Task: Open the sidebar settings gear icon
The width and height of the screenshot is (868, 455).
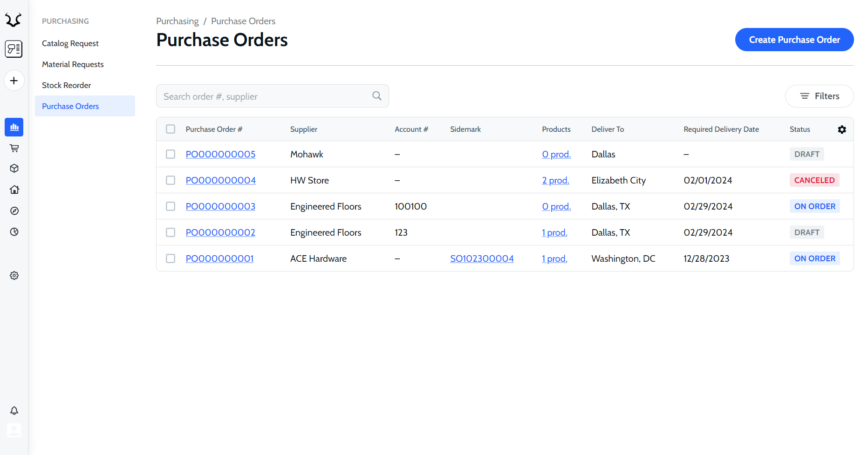Action: pos(14,276)
